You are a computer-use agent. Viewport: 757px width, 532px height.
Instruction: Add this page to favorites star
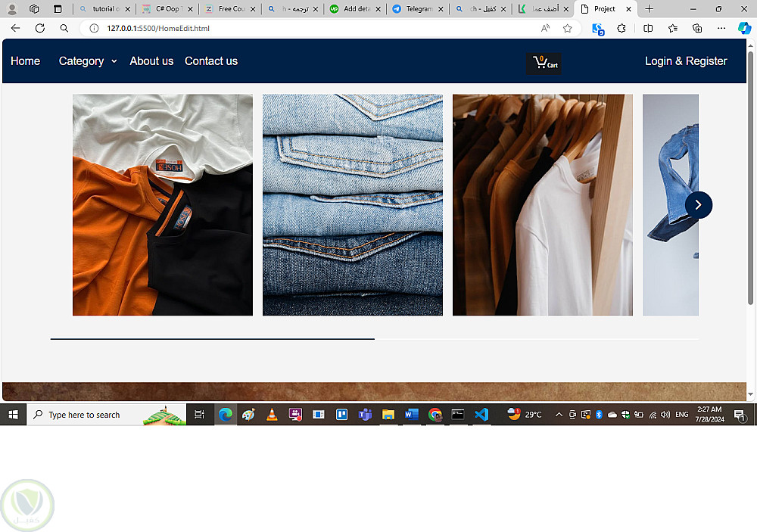[567, 29]
